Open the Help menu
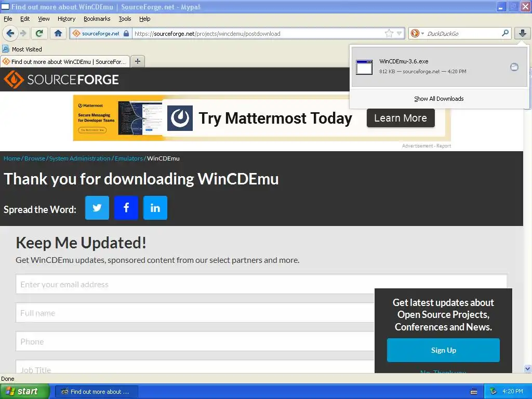 tap(145, 19)
